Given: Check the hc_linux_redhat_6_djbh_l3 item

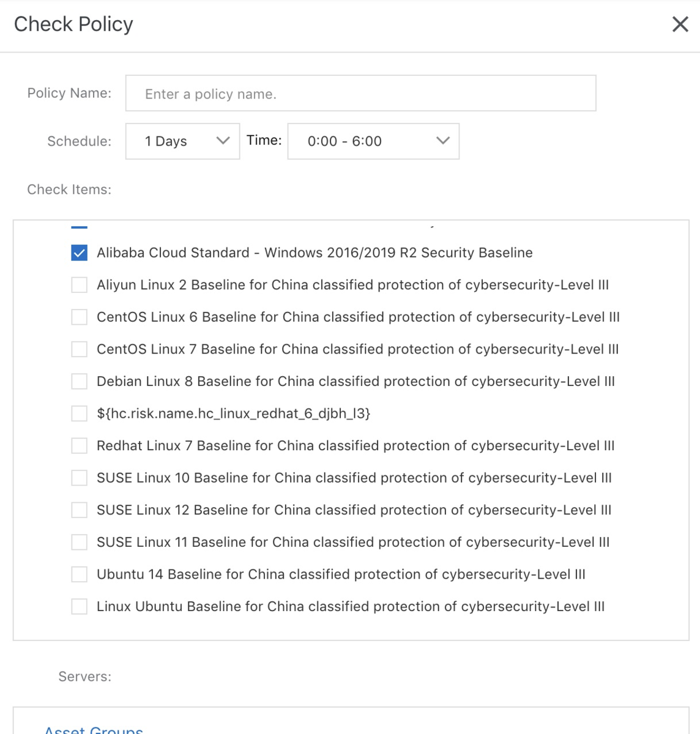Looking at the screenshot, I should click(x=80, y=413).
